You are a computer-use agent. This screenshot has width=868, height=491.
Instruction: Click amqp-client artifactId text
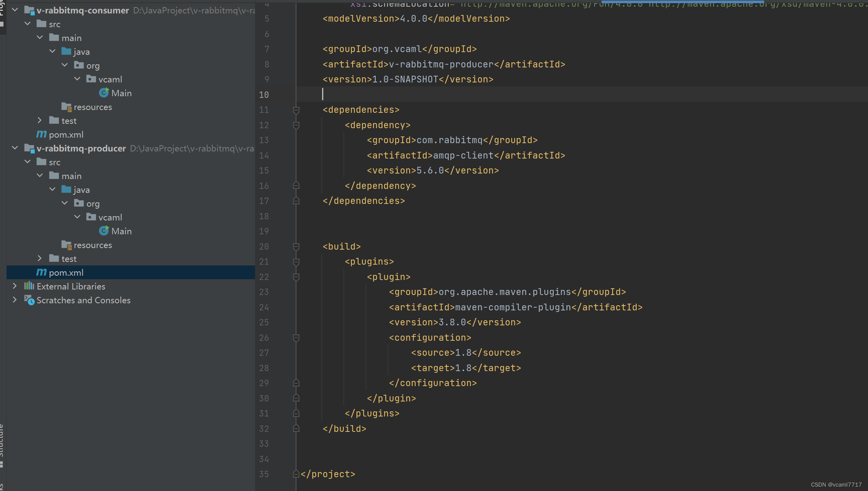[463, 155]
